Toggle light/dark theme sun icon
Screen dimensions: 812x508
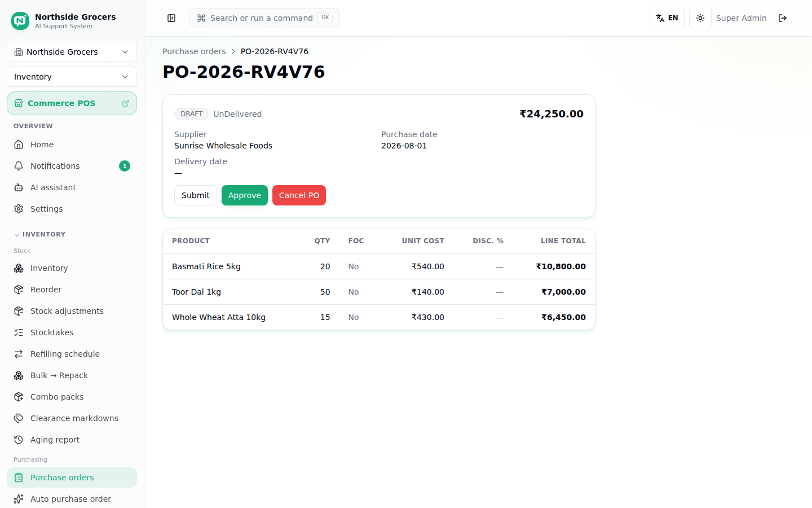tap(700, 18)
